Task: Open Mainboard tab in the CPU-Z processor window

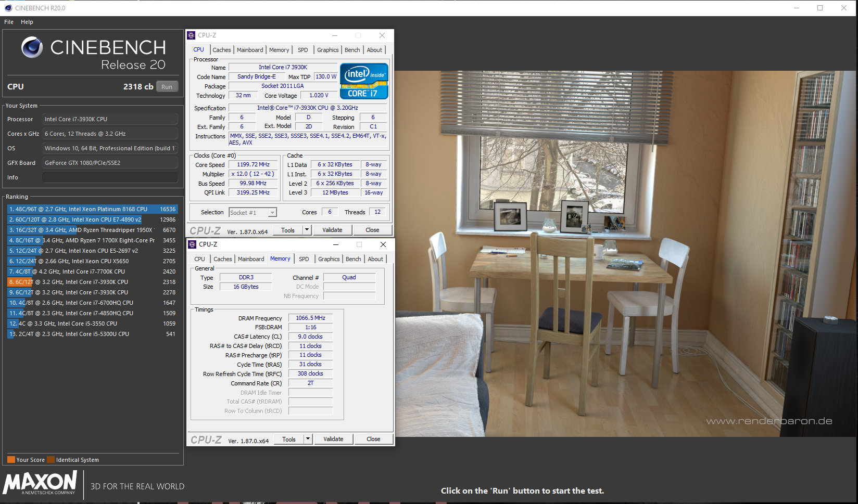Action: tap(250, 50)
